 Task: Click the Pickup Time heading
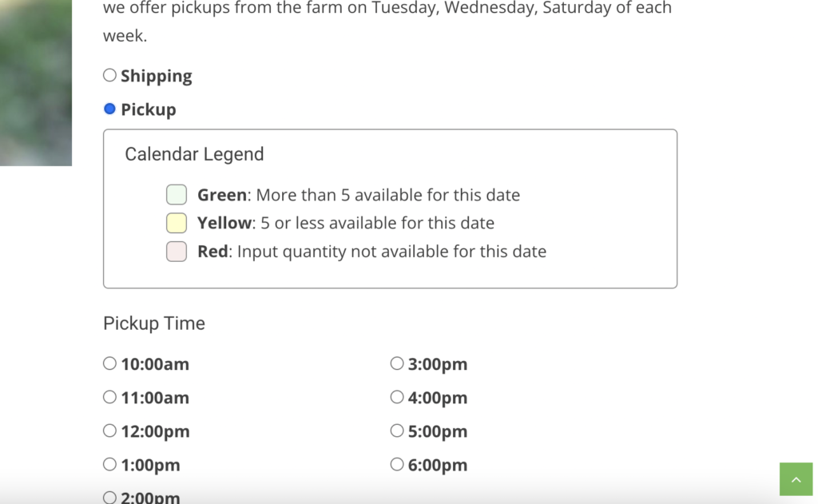(x=154, y=323)
